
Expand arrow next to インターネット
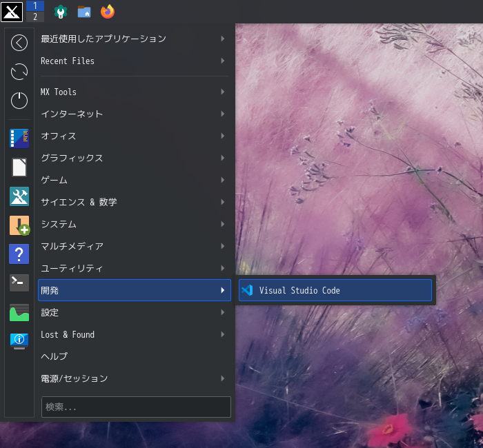point(223,114)
